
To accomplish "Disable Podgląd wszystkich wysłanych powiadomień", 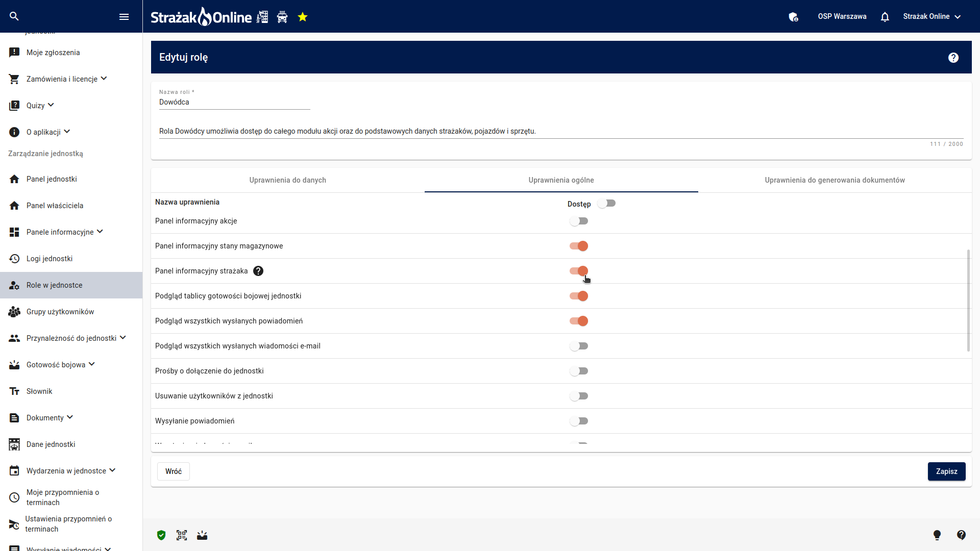I will coord(579,321).
